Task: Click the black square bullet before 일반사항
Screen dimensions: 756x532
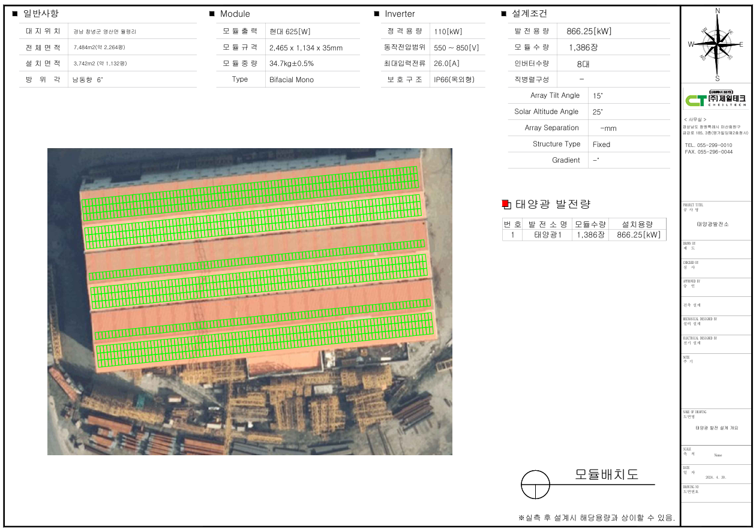Action: point(15,14)
